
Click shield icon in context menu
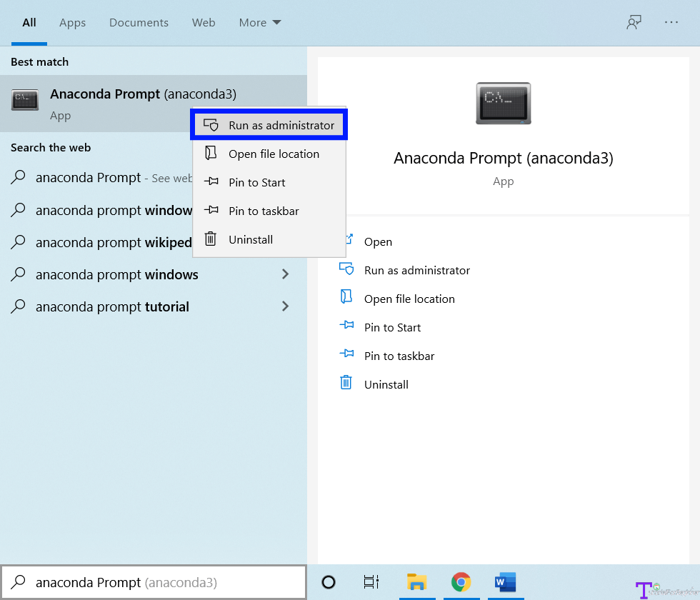point(211,125)
